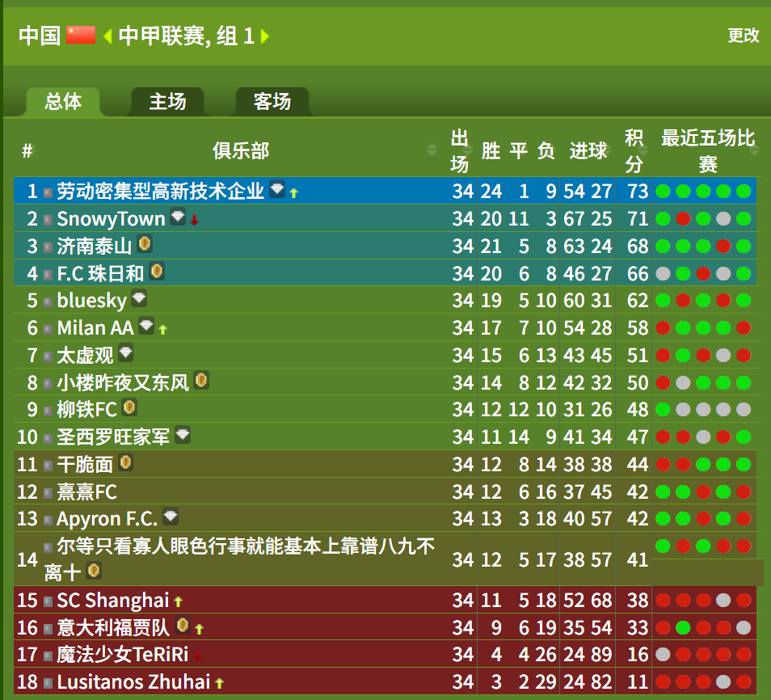Open 太虚观 club page
771x700 pixels.
point(85,355)
